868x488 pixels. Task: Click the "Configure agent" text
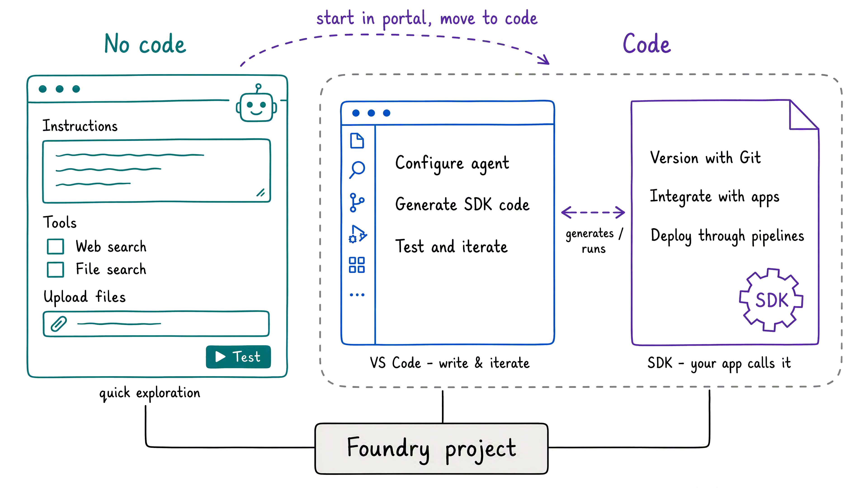tap(452, 164)
